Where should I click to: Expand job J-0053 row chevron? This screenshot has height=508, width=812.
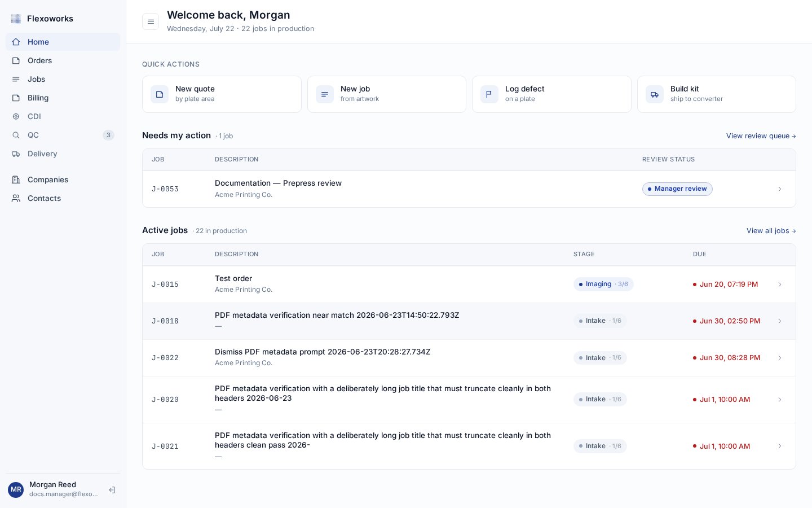[x=780, y=189]
